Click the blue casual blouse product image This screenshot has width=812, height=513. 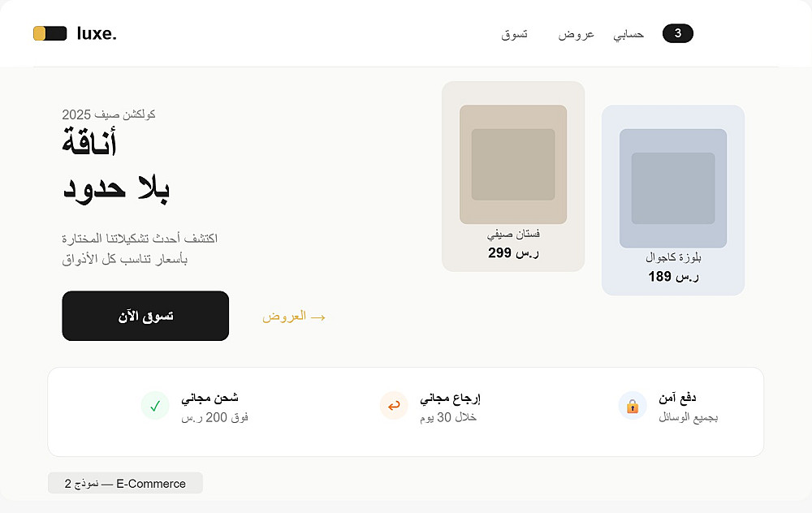(673, 188)
